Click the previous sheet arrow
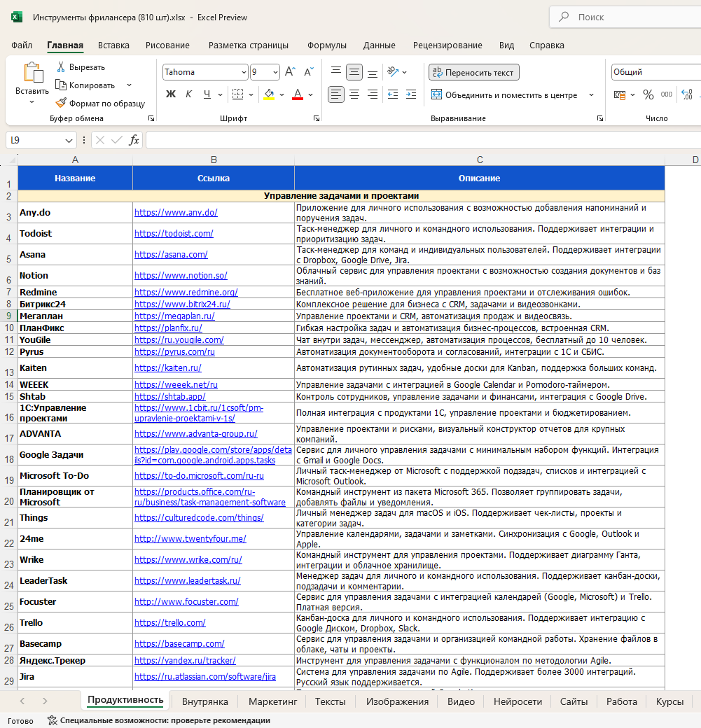The image size is (701, 728). pos(22,701)
